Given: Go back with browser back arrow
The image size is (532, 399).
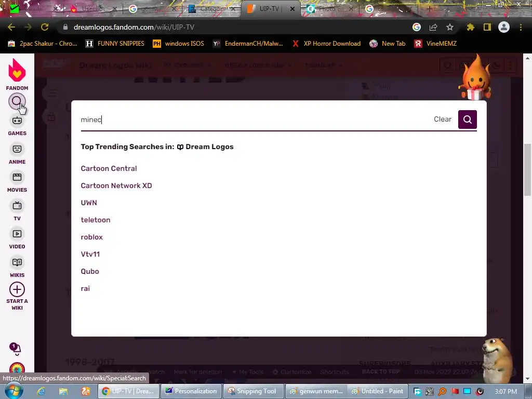Looking at the screenshot, I should (11, 27).
